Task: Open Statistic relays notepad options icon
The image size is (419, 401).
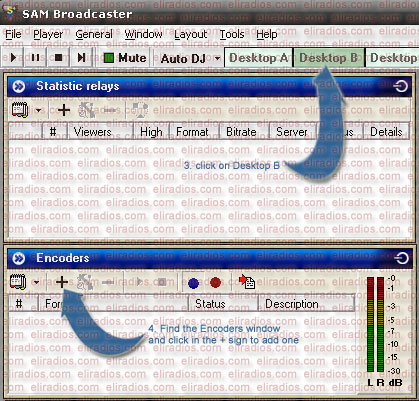Action: pos(20,110)
